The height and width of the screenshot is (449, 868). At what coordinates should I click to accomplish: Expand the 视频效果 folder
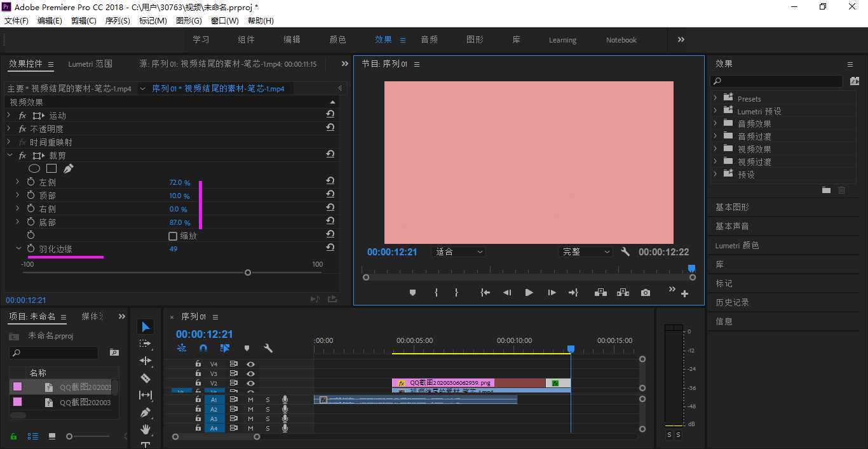pos(715,149)
